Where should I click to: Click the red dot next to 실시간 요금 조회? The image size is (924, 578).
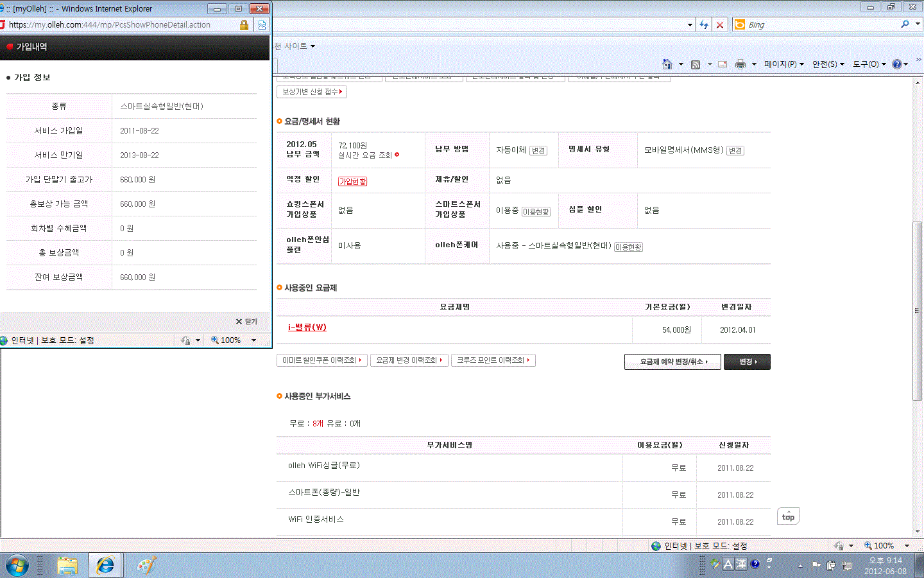click(x=397, y=155)
